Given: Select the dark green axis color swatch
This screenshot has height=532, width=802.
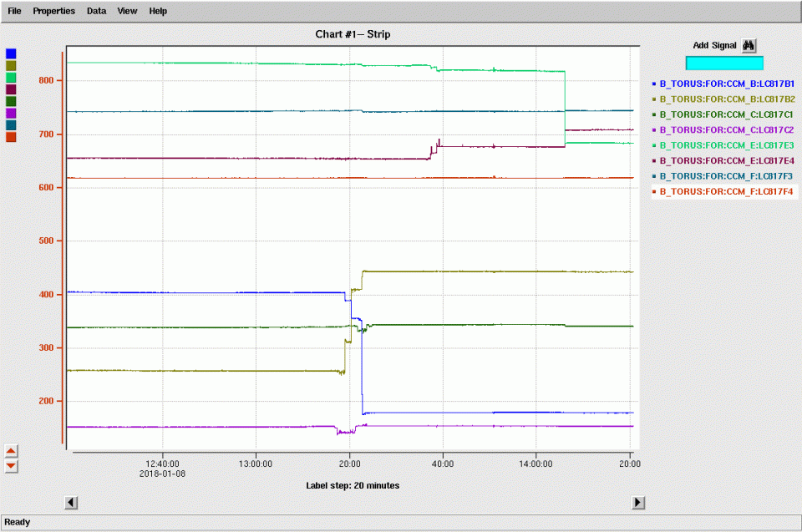Looking at the screenshot, I should point(11,101).
